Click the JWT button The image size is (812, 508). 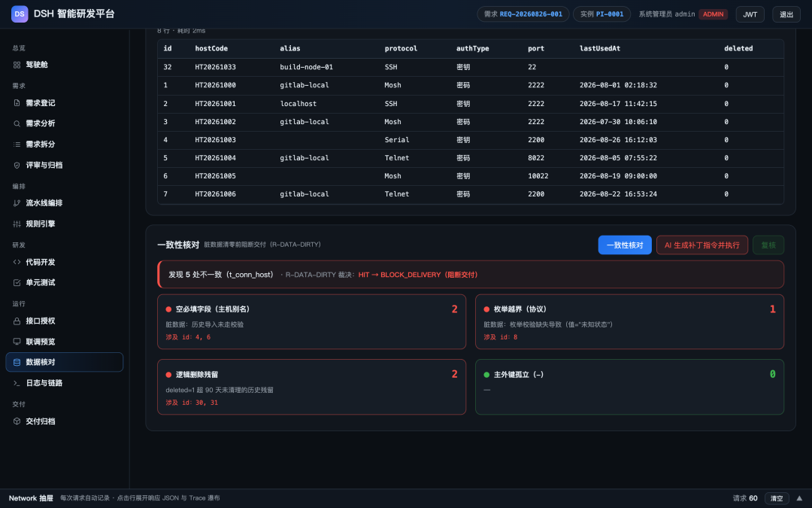coord(750,14)
